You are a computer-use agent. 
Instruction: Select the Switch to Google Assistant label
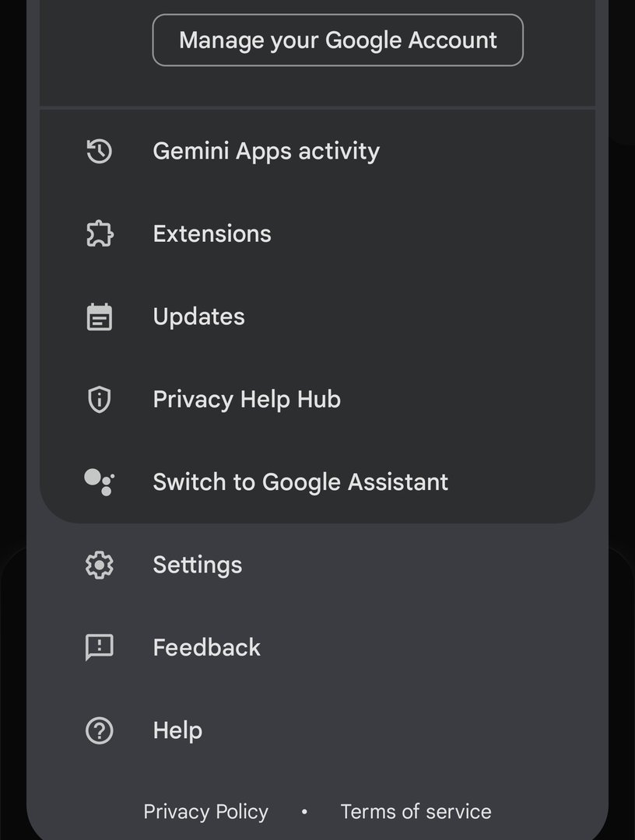[300, 482]
